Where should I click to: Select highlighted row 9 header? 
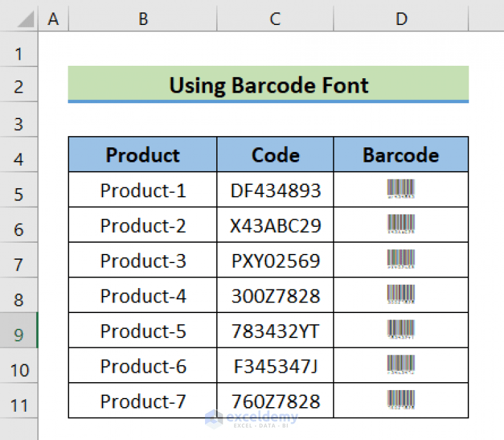pos(18,330)
